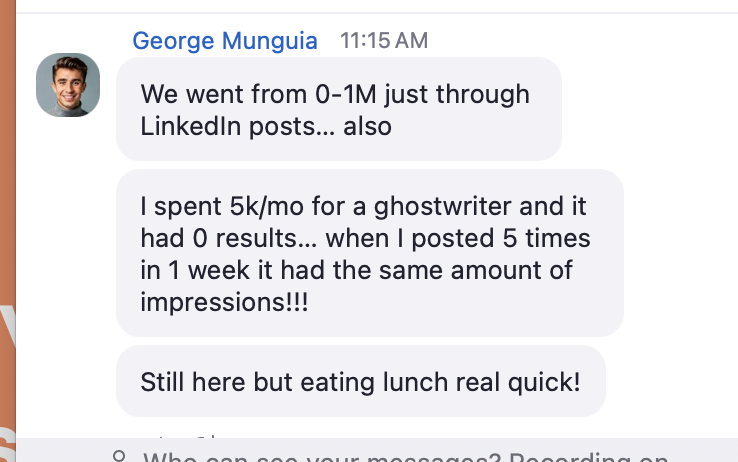This screenshot has width=738, height=462.
Task: Click the '0-1M' text in the first message
Action: 340,95
